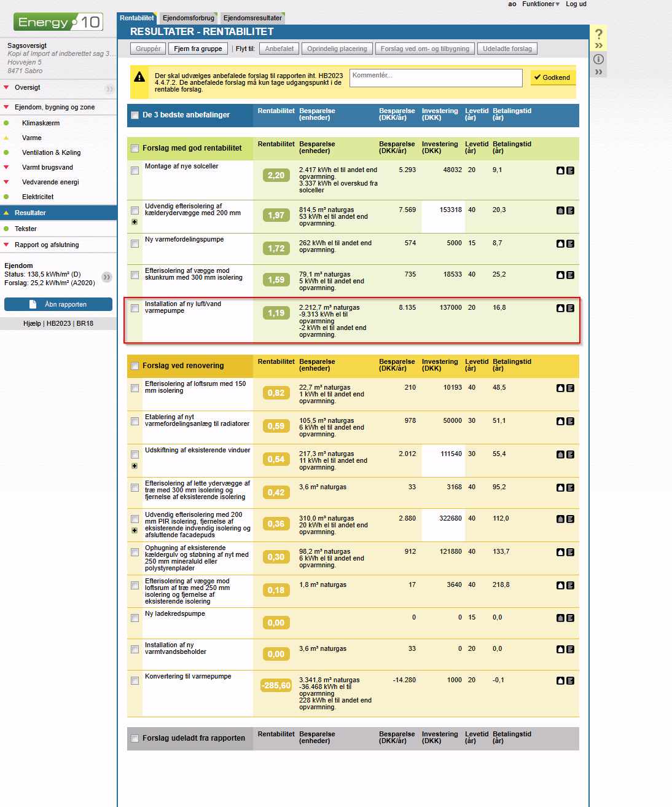This screenshot has width=672, height=807.
Task: Click the yellow question mark help icon
Action: 598,34
